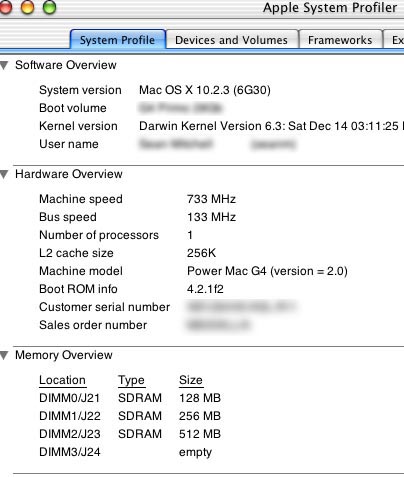Collapse the Hardware Overview disclosure triangle
The width and height of the screenshot is (404, 477).
(4, 174)
